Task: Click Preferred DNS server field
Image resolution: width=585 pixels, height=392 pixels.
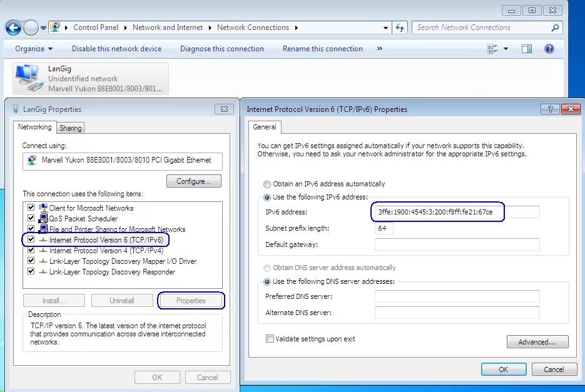Action: pos(457,296)
